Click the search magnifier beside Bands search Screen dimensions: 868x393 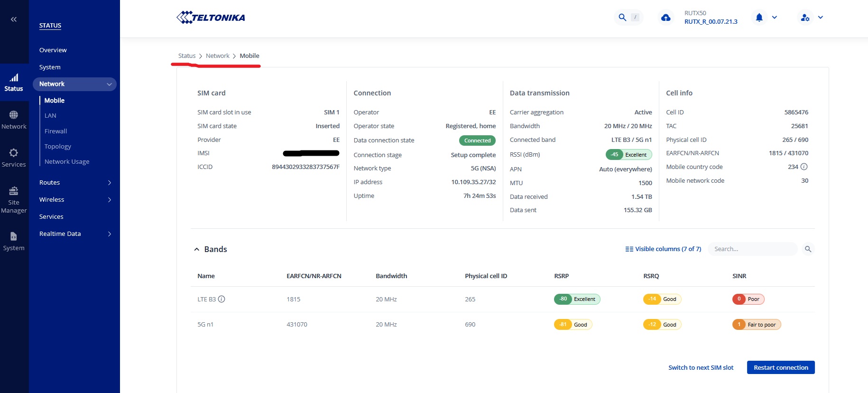point(808,249)
